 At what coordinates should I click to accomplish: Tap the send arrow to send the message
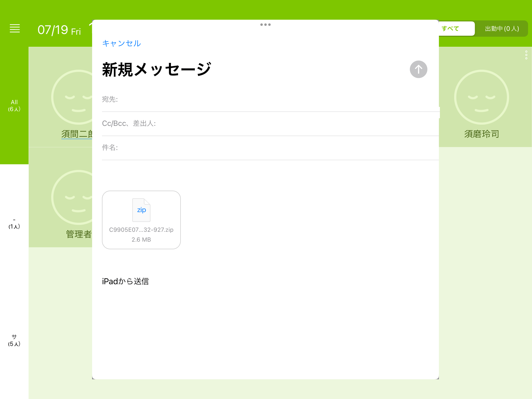[x=418, y=69]
